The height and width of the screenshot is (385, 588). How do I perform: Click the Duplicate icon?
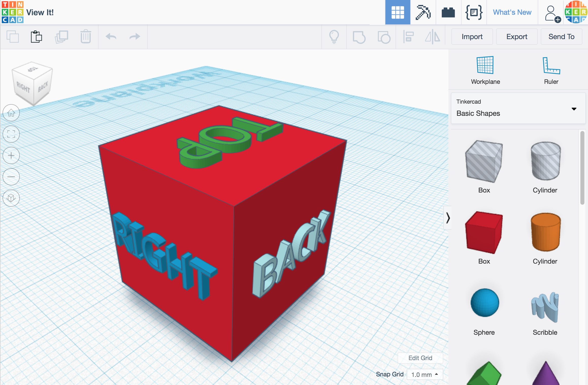pos(61,37)
